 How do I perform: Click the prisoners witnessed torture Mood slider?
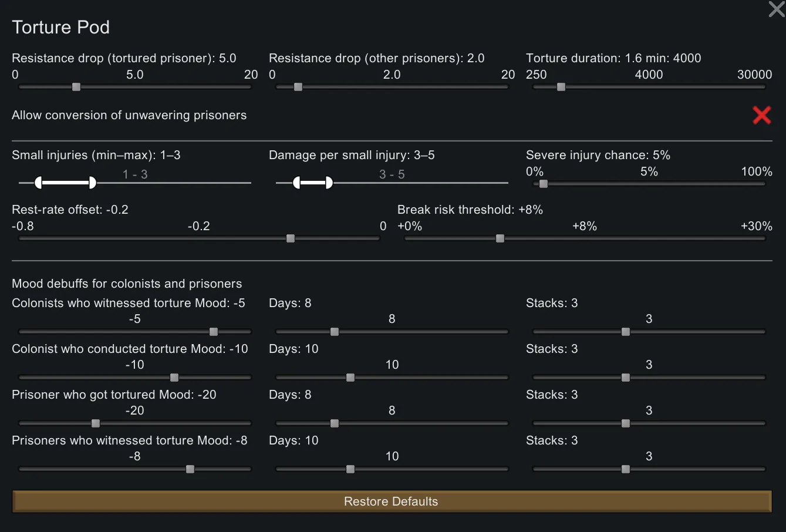coord(190,469)
